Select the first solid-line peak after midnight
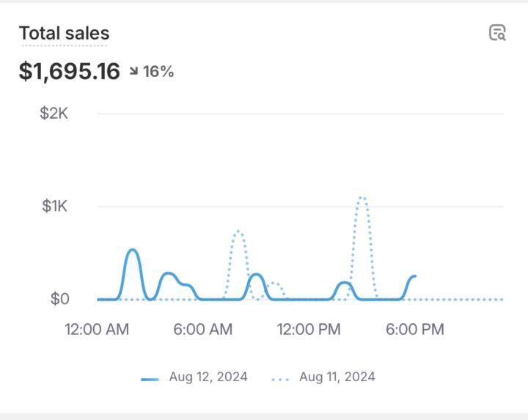This screenshot has width=528, height=420. [x=133, y=251]
